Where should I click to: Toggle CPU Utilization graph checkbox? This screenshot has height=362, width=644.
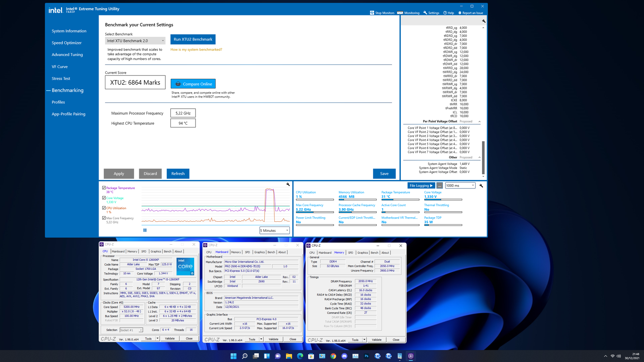(104, 208)
